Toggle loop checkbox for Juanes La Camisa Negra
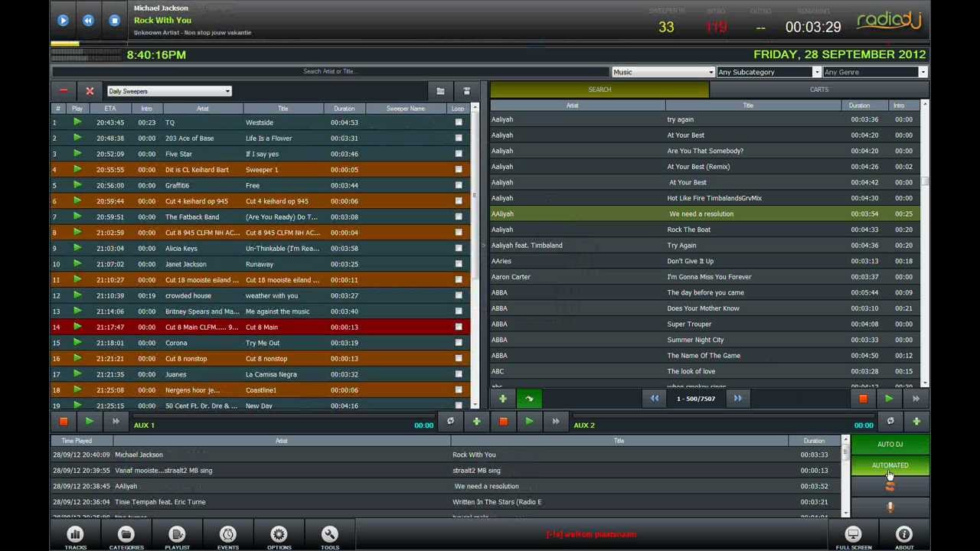Image resolution: width=980 pixels, height=551 pixels. point(459,374)
